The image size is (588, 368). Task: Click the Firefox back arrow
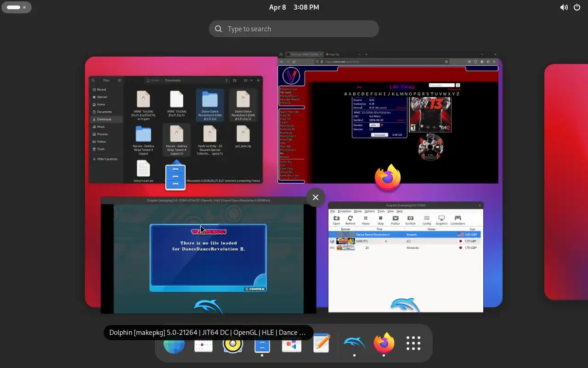coord(281,61)
